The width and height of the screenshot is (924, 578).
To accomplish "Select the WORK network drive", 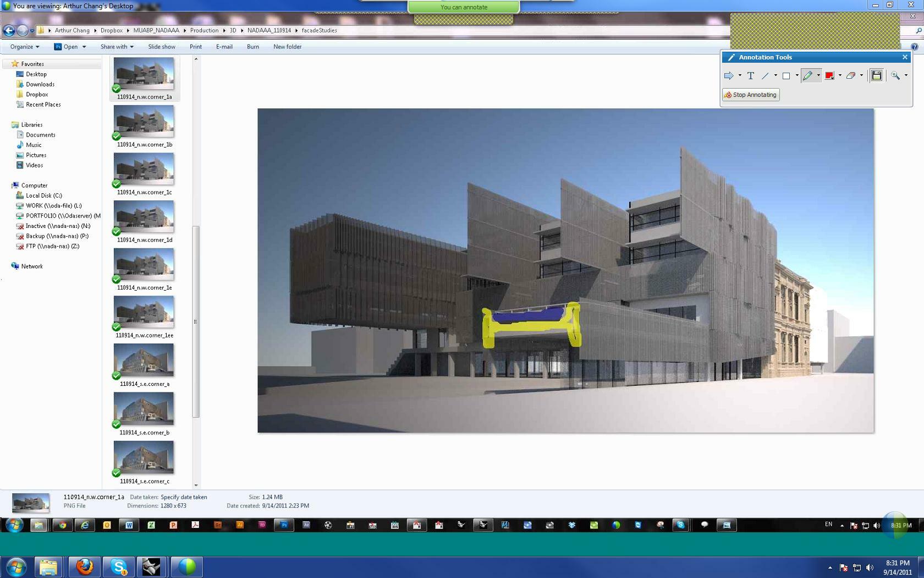I will (53, 206).
